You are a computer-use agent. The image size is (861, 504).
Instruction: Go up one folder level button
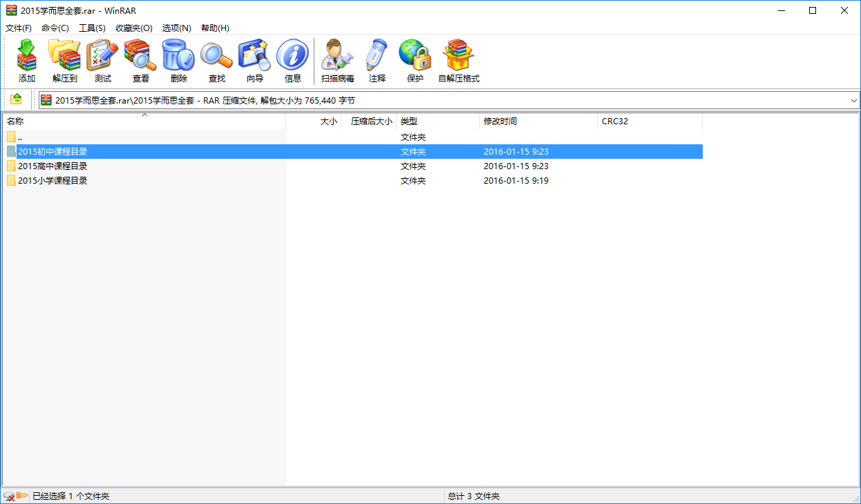point(16,100)
